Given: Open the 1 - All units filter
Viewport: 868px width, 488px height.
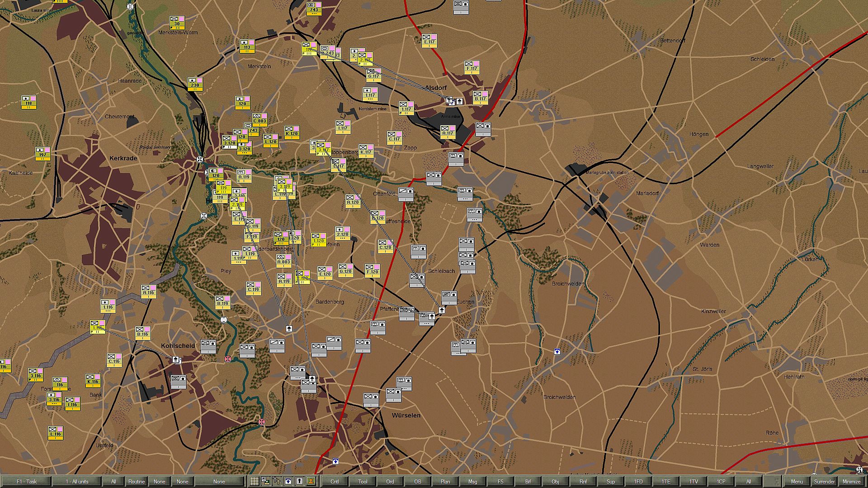Looking at the screenshot, I should pyautogui.click(x=77, y=482).
